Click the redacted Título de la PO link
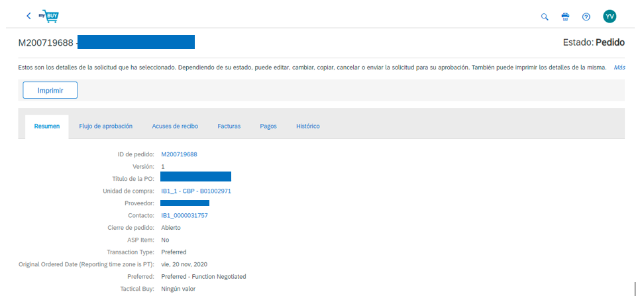644x302 pixels. coord(195,177)
